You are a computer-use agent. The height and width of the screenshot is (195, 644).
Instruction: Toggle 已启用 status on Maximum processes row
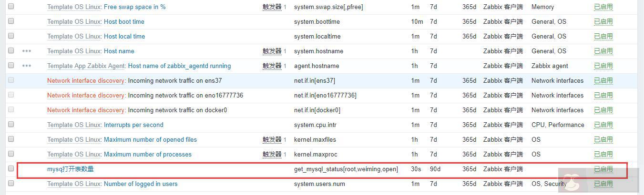point(603,154)
